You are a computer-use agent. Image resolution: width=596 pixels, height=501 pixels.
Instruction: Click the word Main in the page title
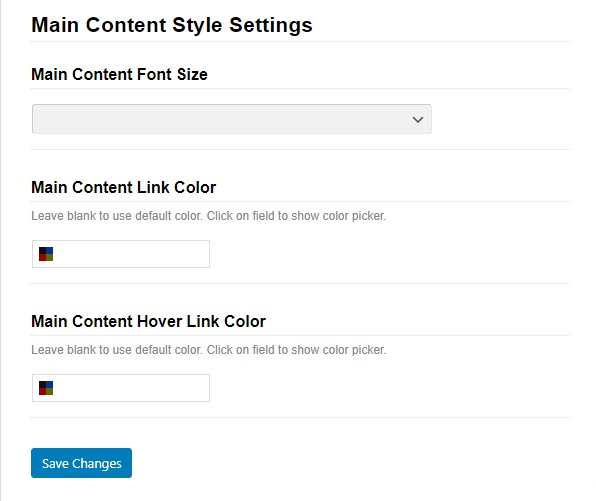[x=55, y=25]
